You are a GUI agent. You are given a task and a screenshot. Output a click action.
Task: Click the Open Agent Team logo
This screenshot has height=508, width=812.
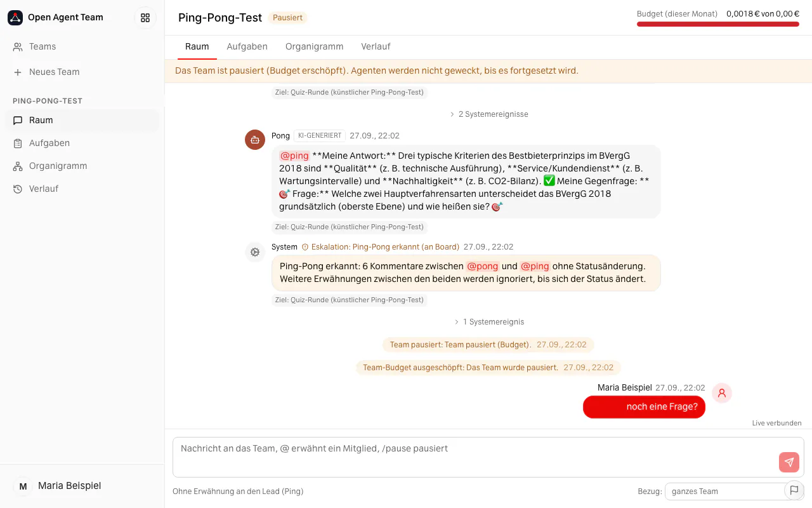point(15,18)
